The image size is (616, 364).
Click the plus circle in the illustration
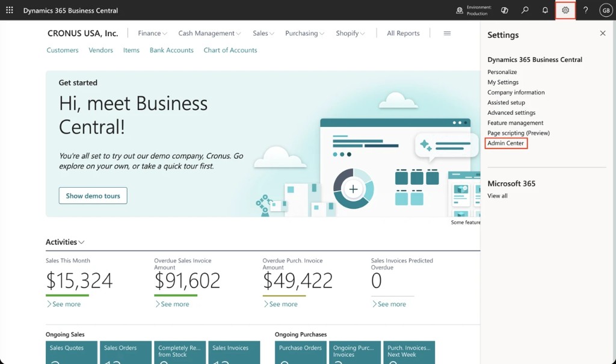(x=353, y=189)
